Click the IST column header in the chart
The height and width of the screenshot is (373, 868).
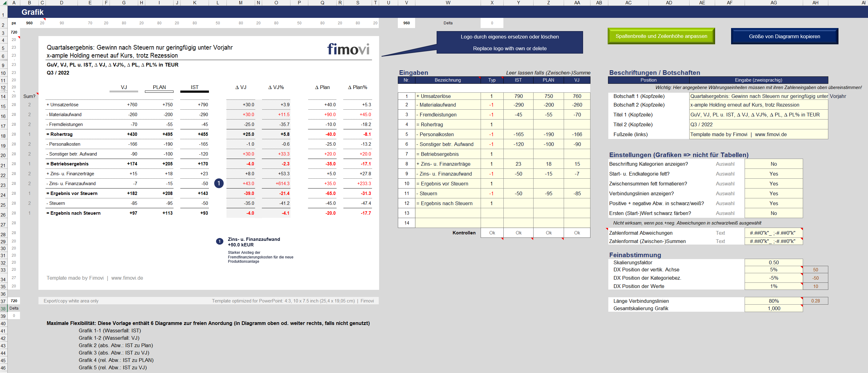tap(194, 87)
